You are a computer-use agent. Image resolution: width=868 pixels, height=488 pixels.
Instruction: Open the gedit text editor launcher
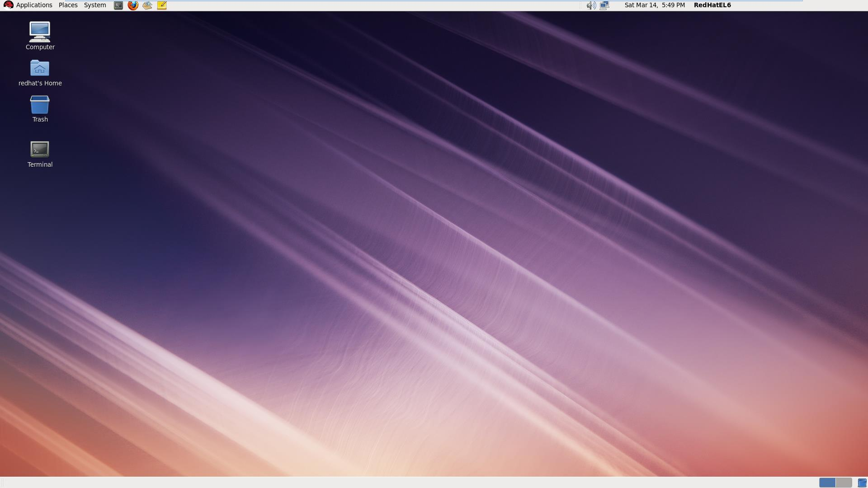click(161, 5)
